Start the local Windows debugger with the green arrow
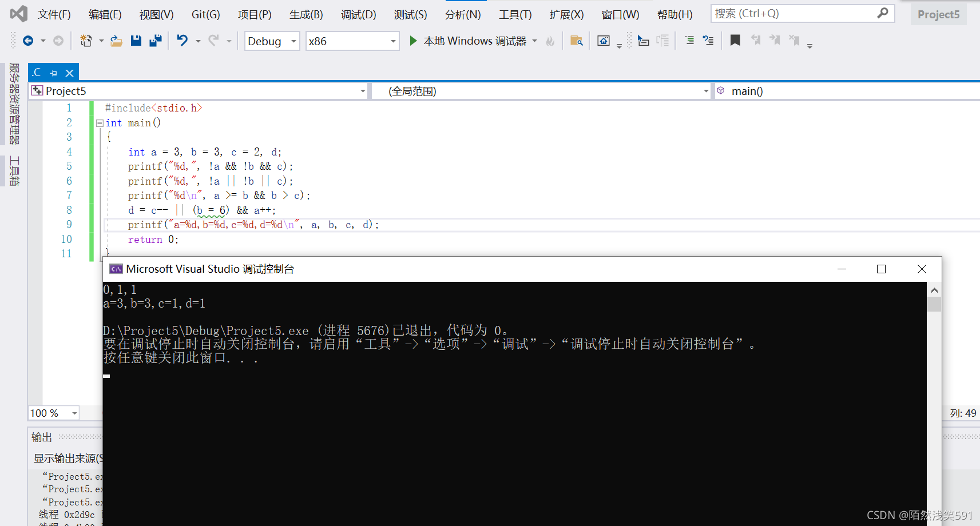 (413, 41)
